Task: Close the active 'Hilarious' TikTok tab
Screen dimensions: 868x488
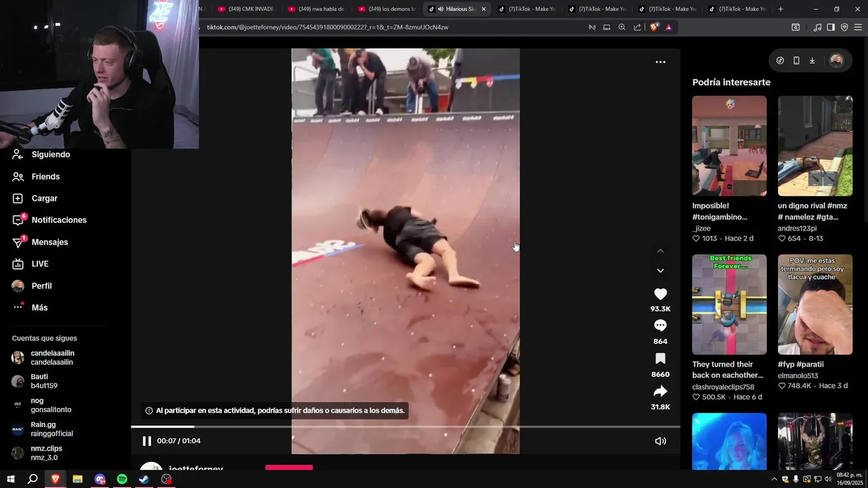Action: tap(484, 9)
